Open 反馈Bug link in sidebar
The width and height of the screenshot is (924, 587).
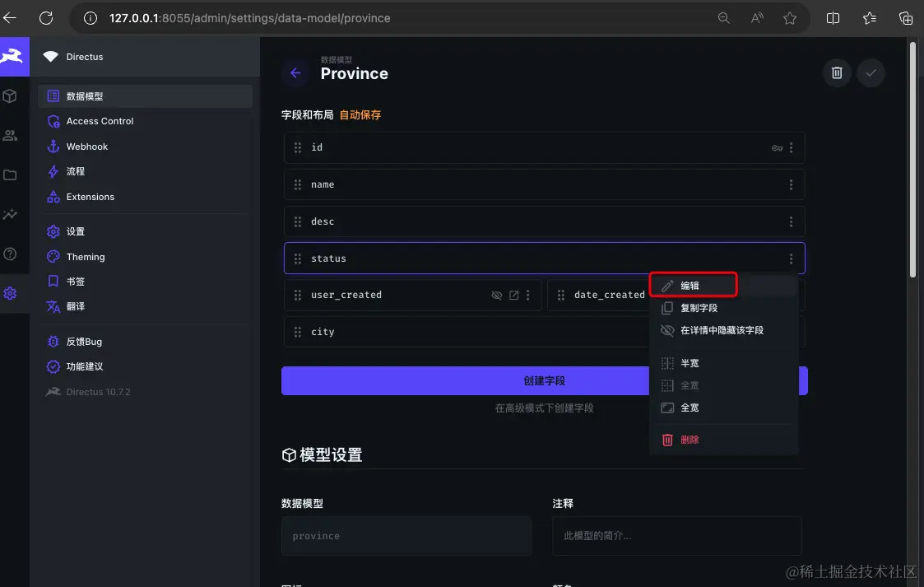[x=146, y=342]
